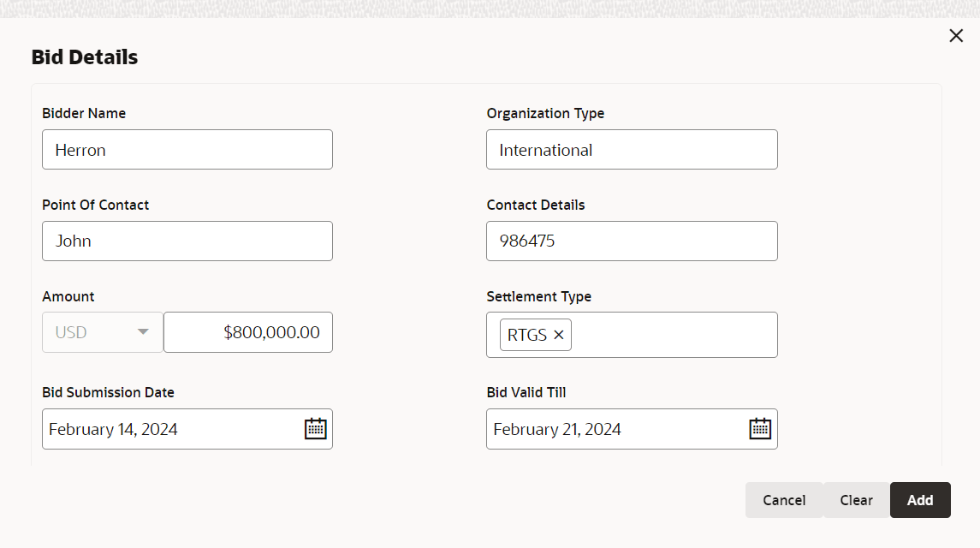Open the Bid Submission Date calendar picker
Viewport: 980px width, 548px height.
(x=316, y=429)
